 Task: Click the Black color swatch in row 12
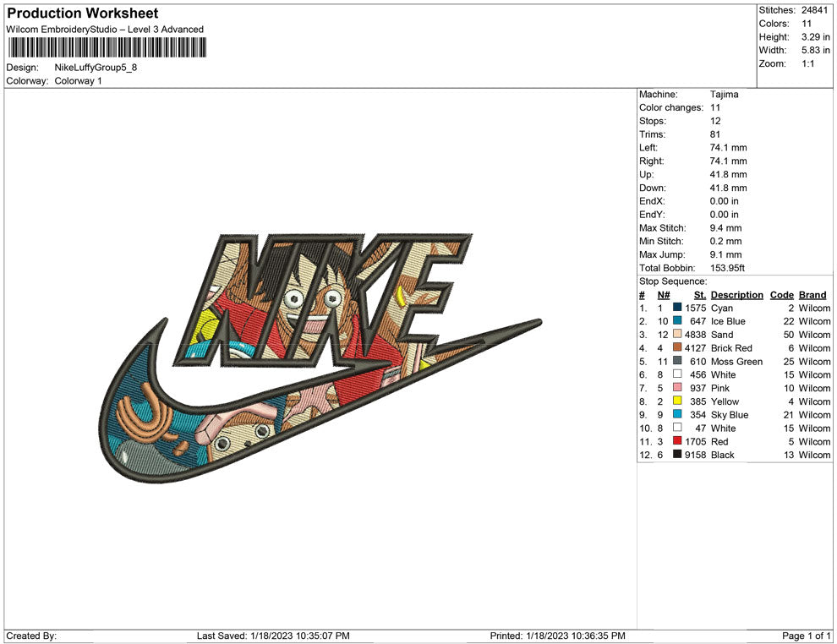tap(677, 454)
